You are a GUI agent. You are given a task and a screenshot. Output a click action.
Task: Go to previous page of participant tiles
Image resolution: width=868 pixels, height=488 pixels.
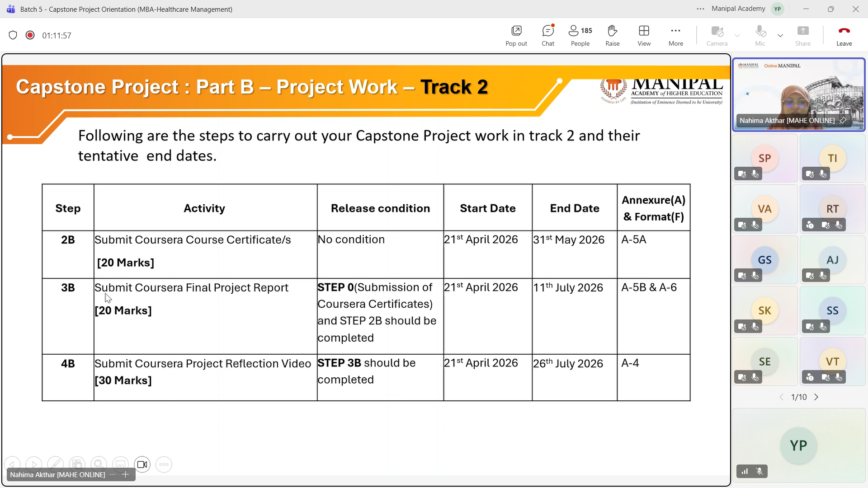781,397
